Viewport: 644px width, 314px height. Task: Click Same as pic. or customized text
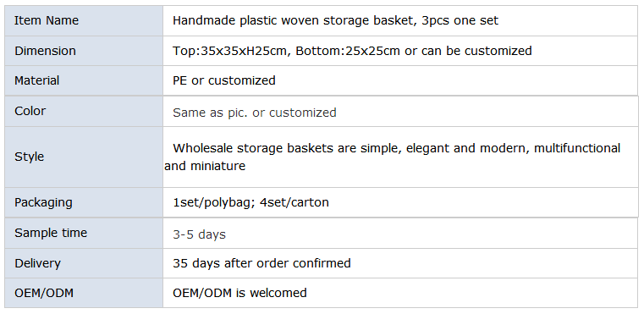tap(254, 113)
